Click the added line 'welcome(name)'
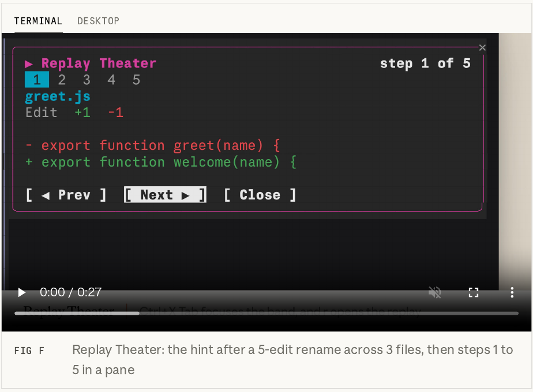This screenshot has height=392, width=533. pos(161,162)
